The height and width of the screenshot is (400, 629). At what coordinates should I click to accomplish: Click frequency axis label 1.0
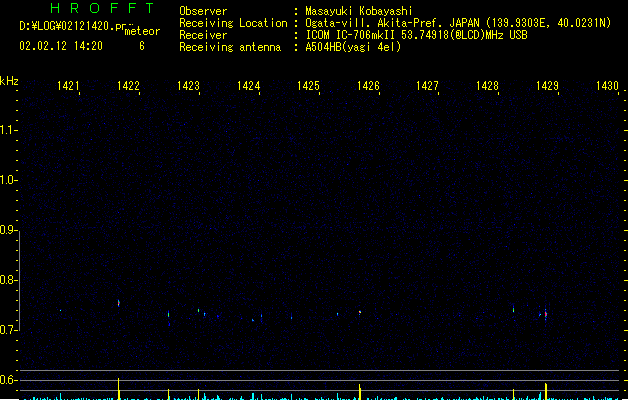[x=7, y=180]
